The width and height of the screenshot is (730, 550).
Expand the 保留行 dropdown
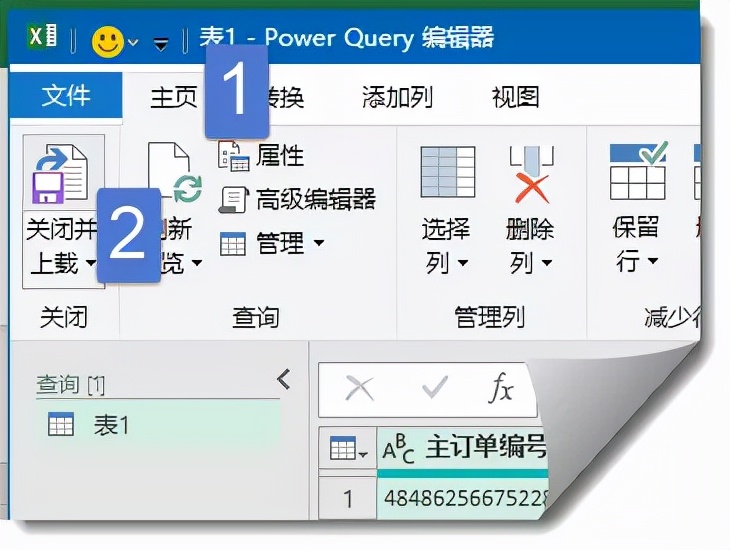pos(653,261)
